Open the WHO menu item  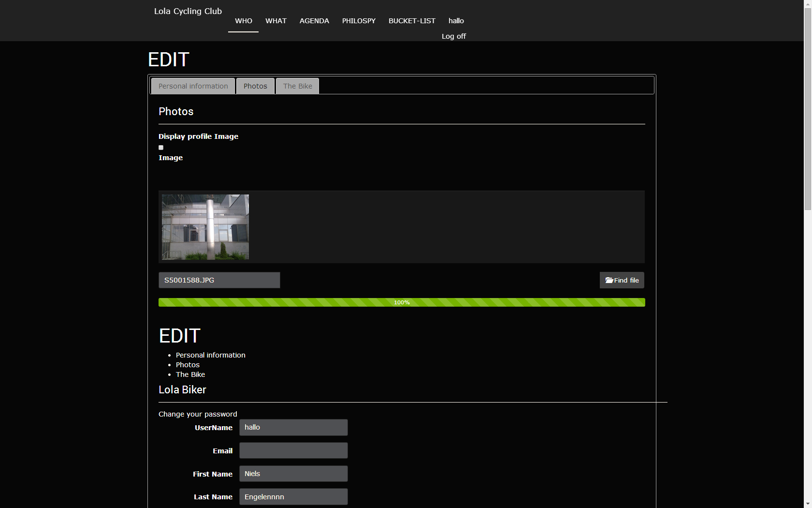[x=244, y=21]
